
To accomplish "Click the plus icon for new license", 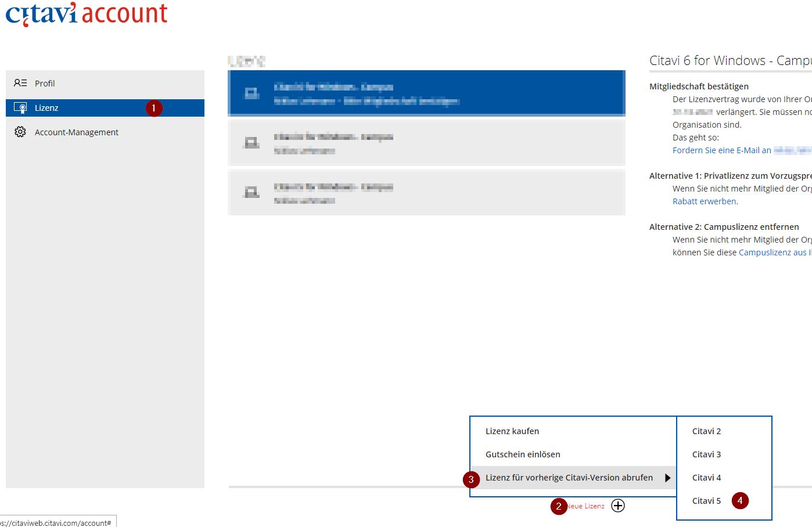I will pos(618,506).
